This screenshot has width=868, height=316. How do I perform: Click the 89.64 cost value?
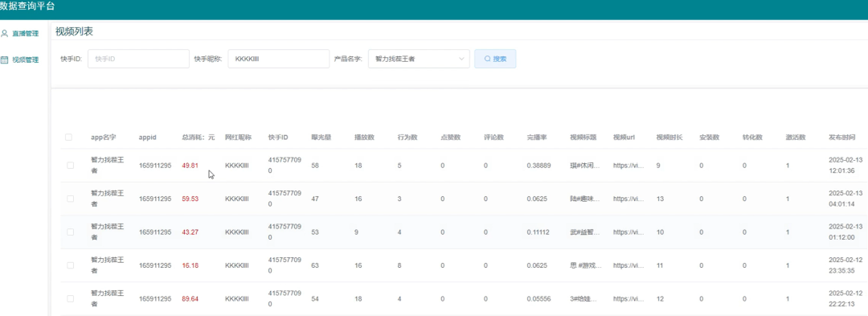pyautogui.click(x=190, y=298)
